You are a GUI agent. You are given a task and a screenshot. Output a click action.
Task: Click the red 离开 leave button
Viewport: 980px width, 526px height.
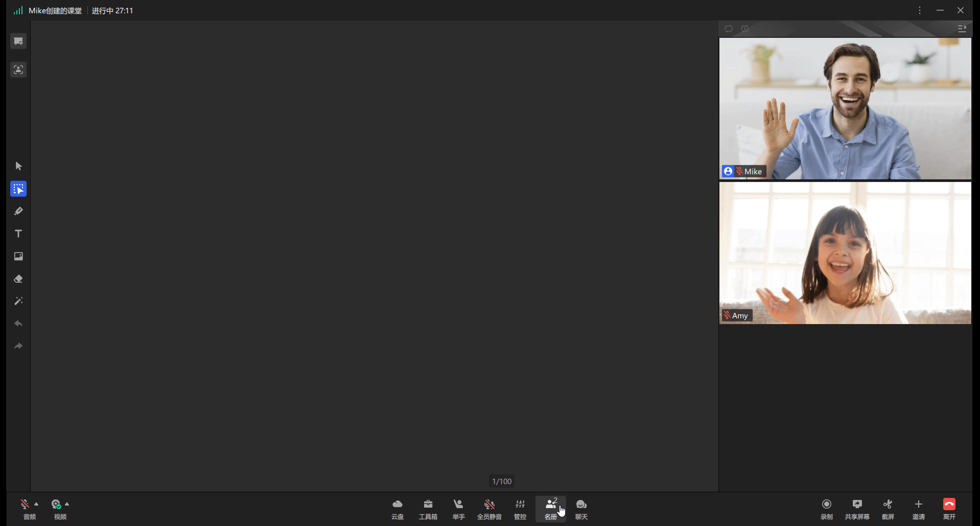[949, 509]
